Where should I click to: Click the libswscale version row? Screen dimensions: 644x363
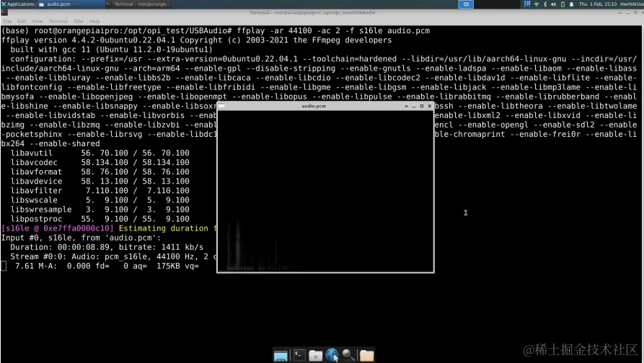(x=100, y=200)
